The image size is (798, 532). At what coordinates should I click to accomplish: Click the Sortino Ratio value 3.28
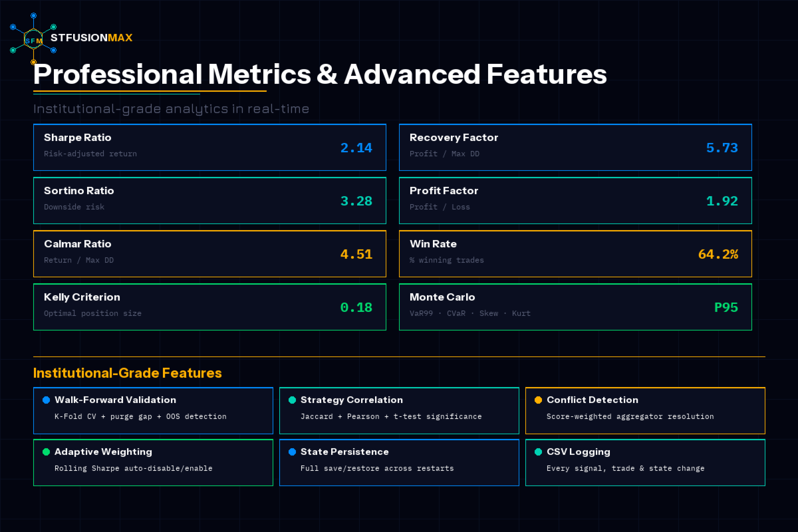(356, 201)
